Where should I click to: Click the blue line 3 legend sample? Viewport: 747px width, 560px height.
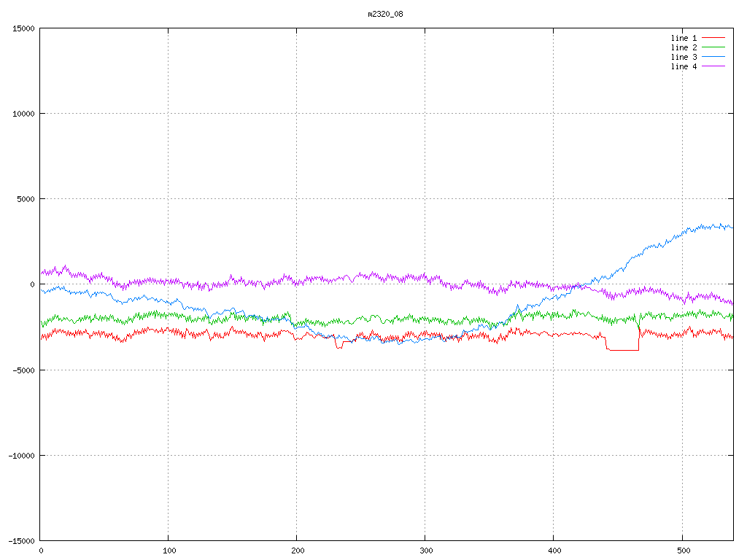pyautogui.click(x=713, y=57)
